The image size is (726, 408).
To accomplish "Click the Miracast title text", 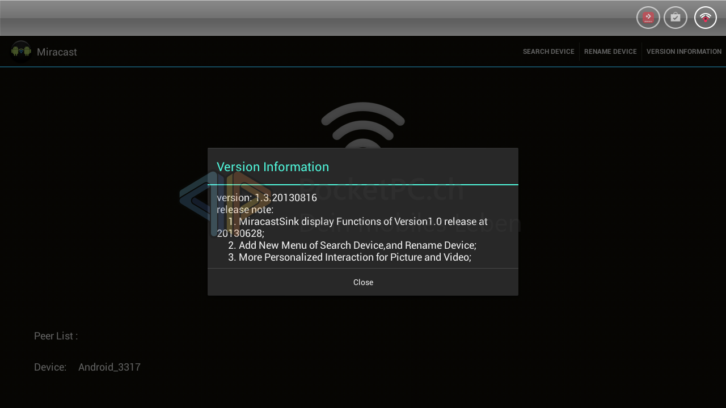I will click(x=57, y=52).
